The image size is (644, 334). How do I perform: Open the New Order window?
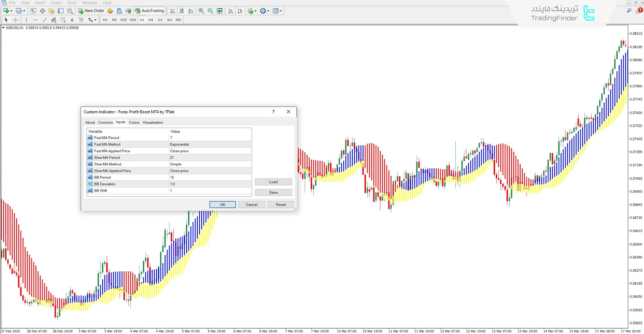click(x=91, y=11)
